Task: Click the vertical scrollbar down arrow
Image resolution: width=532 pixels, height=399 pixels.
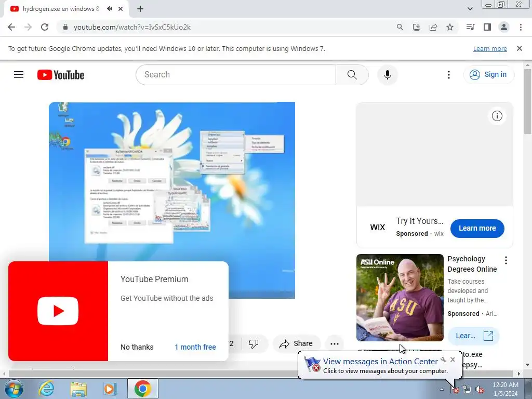Action: coord(528,365)
